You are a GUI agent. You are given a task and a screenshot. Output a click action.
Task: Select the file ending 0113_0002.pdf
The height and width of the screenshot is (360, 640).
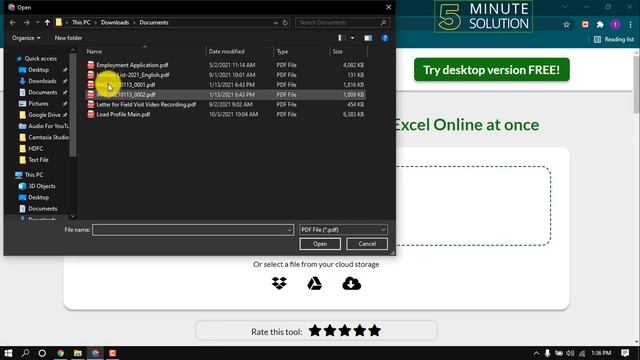pos(126,95)
